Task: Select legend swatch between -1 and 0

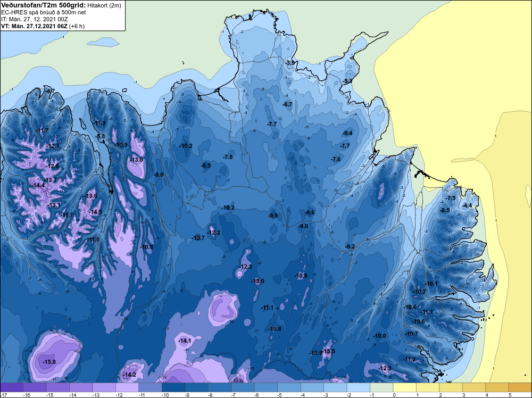Action: pos(381,387)
